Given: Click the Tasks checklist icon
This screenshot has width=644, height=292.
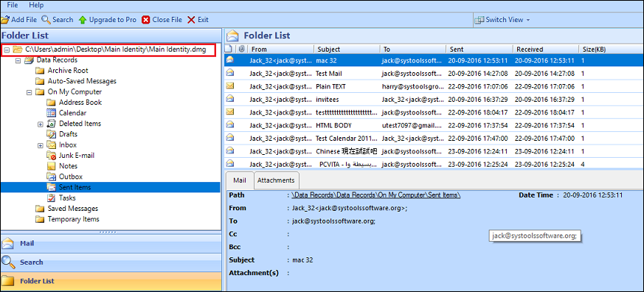Looking at the screenshot, I should coord(52,198).
